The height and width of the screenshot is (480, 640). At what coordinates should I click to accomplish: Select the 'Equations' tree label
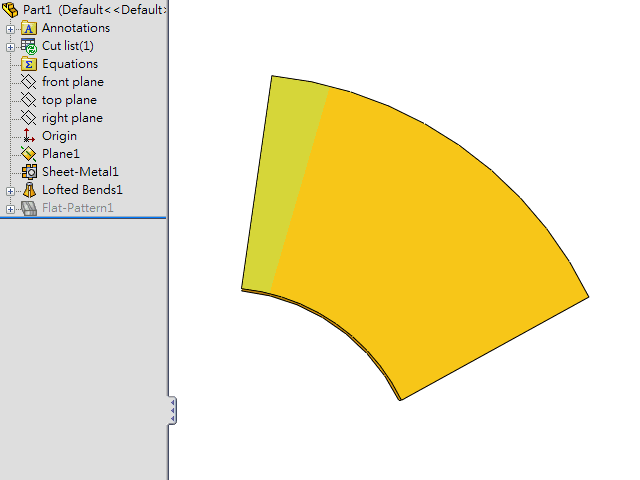tap(70, 64)
